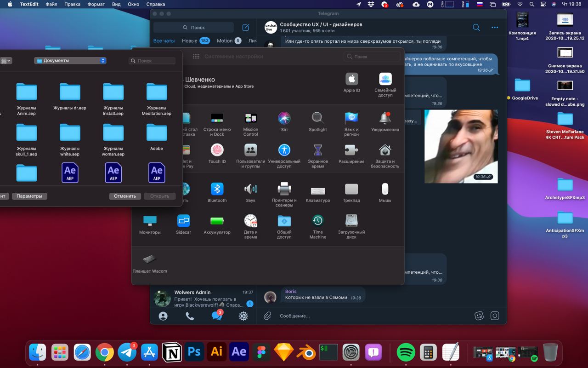Open Расширения preference pane

[x=351, y=154]
